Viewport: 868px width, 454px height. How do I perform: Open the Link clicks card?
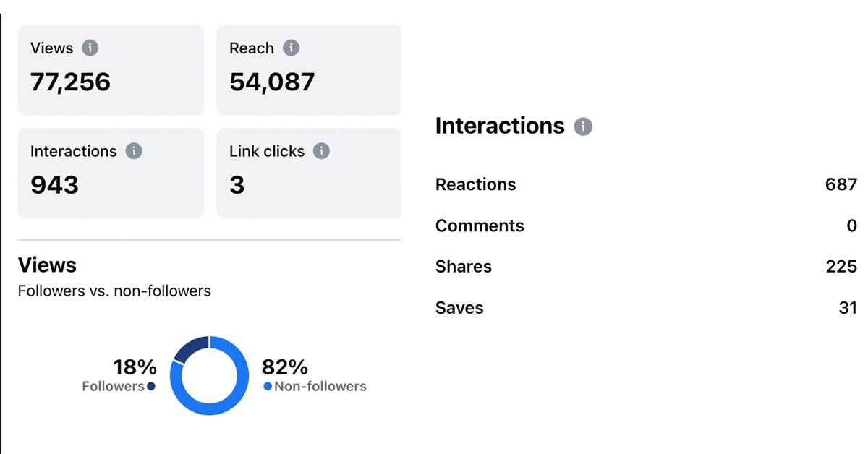coord(309,173)
